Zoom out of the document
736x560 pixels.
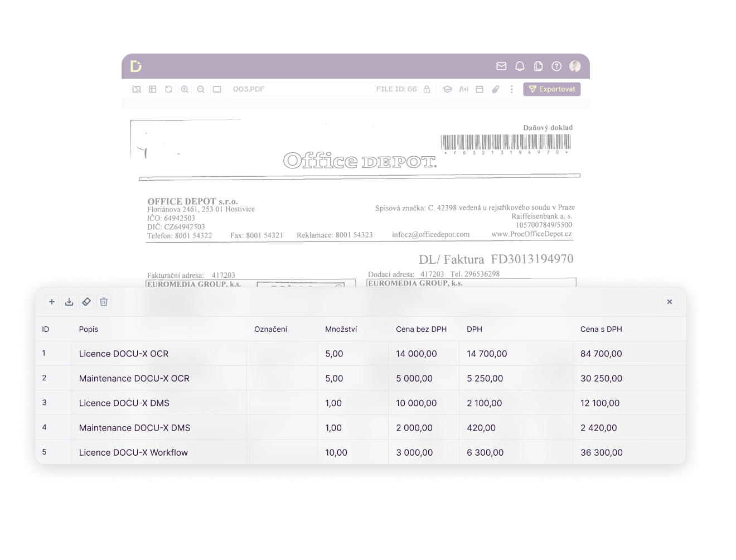pos(201,89)
